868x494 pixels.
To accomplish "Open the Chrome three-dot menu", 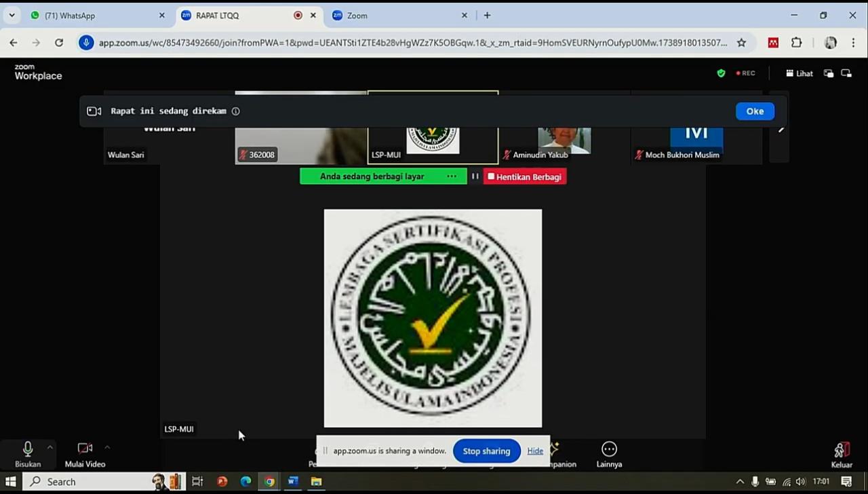I will click(853, 43).
